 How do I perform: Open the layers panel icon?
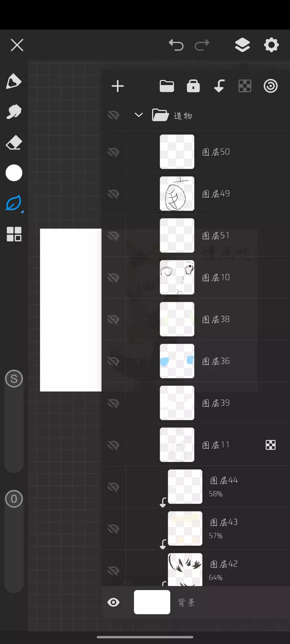coord(242,45)
